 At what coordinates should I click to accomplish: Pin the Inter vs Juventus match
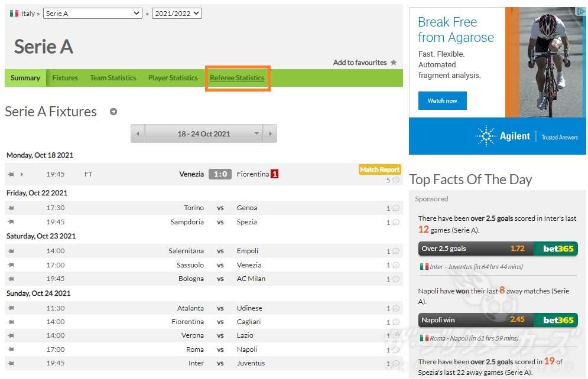click(11, 363)
